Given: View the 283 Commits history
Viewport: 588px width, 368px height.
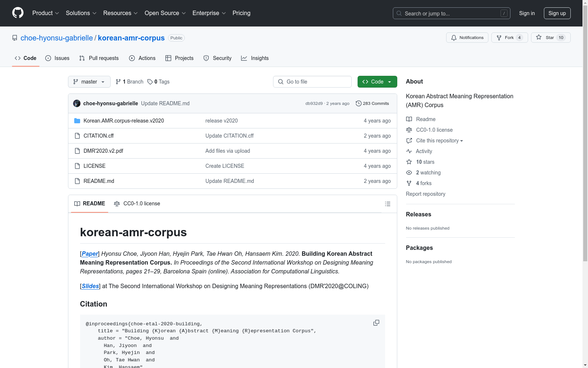Looking at the screenshot, I should point(372,103).
